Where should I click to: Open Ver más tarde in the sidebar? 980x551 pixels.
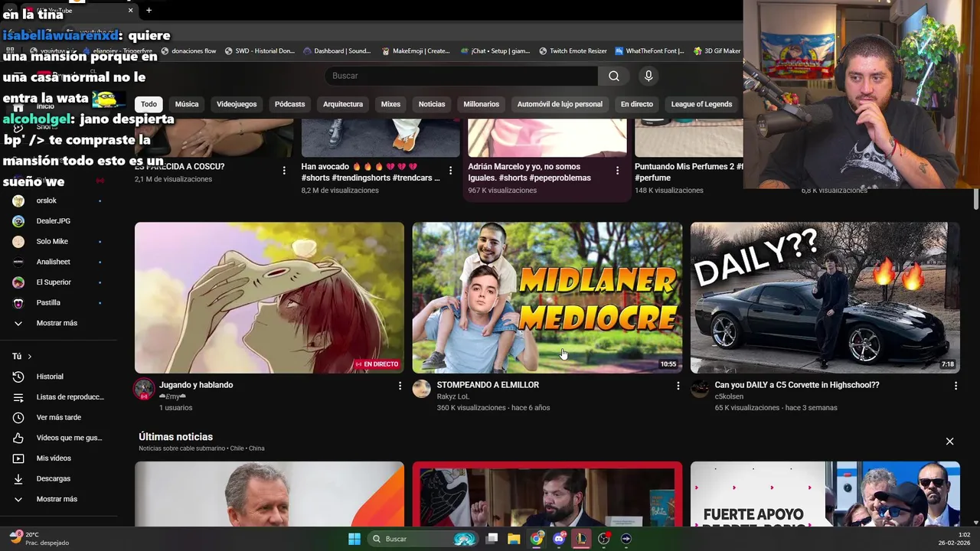click(x=58, y=417)
